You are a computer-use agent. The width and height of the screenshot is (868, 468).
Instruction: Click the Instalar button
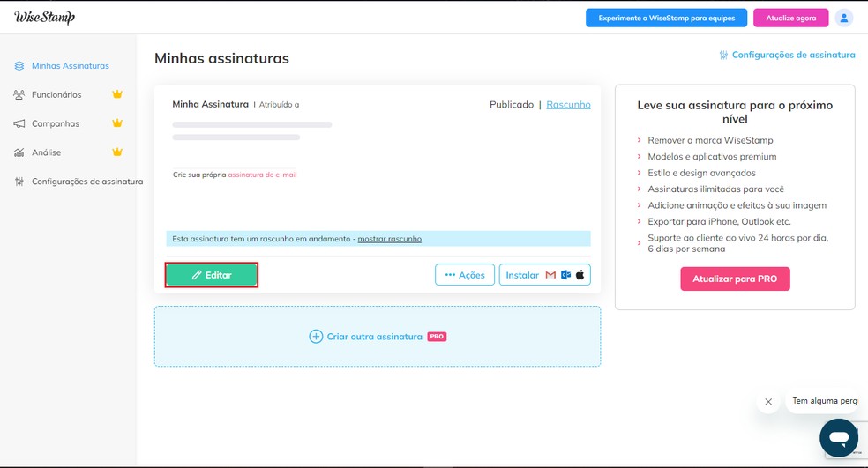point(545,275)
